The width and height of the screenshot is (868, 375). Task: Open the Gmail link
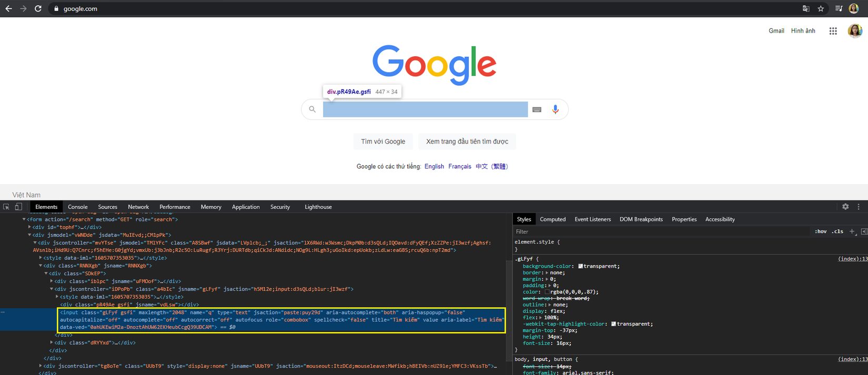(x=776, y=31)
